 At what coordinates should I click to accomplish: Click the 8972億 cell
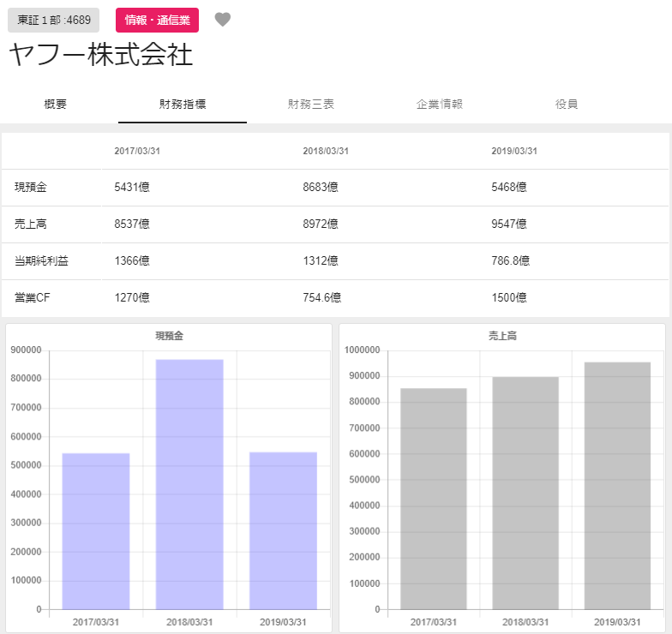[321, 224]
